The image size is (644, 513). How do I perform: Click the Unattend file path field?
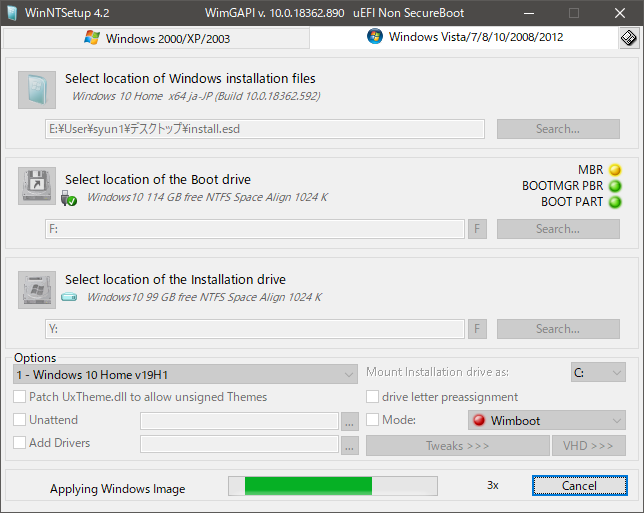tap(239, 421)
